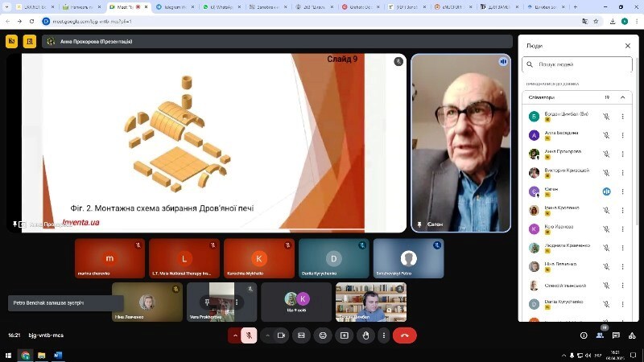Image resolution: width=644 pixels, height=362 pixels.
Task: Turn on captions in the call toolbar
Action: coord(302,335)
